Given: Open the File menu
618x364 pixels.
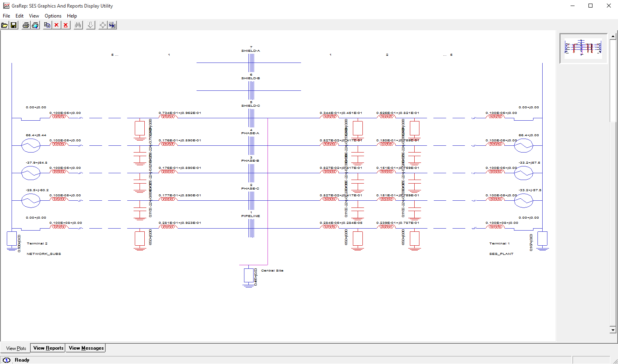Looking at the screenshot, I should tap(6, 16).
